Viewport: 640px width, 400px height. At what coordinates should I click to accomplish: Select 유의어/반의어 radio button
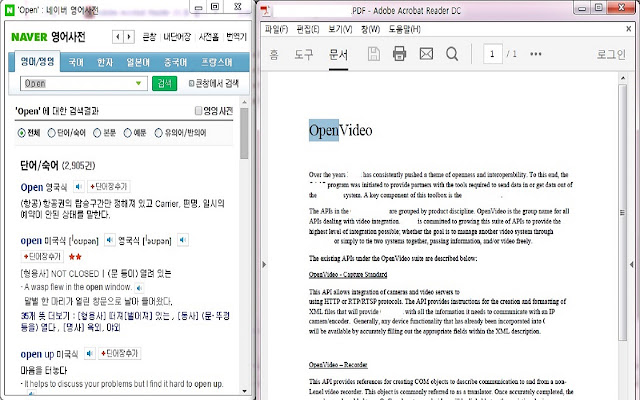(x=158, y=133)
